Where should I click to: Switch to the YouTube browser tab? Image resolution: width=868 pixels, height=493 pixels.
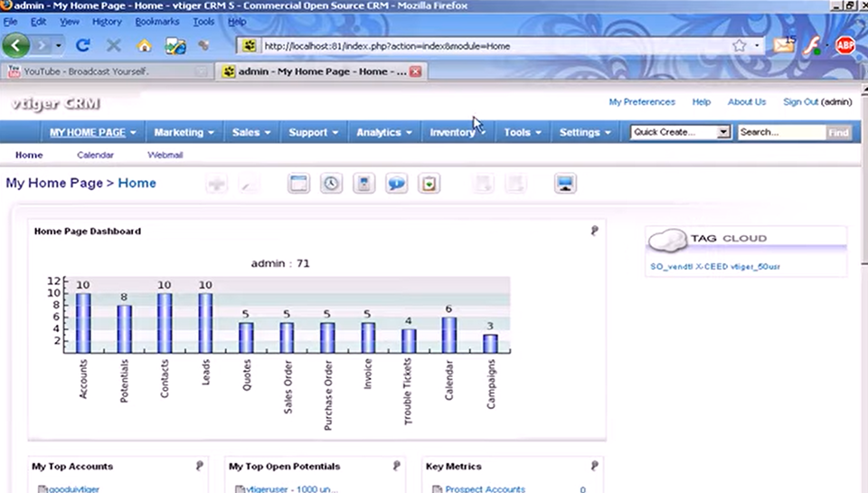[x=107, y=71]
